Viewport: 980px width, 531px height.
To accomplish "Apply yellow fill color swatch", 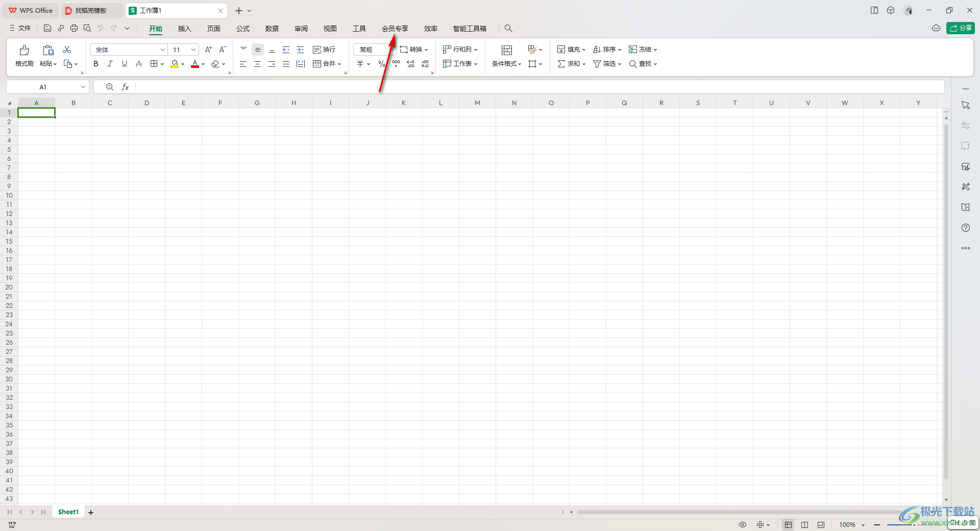I will click(x=175, y=64).
